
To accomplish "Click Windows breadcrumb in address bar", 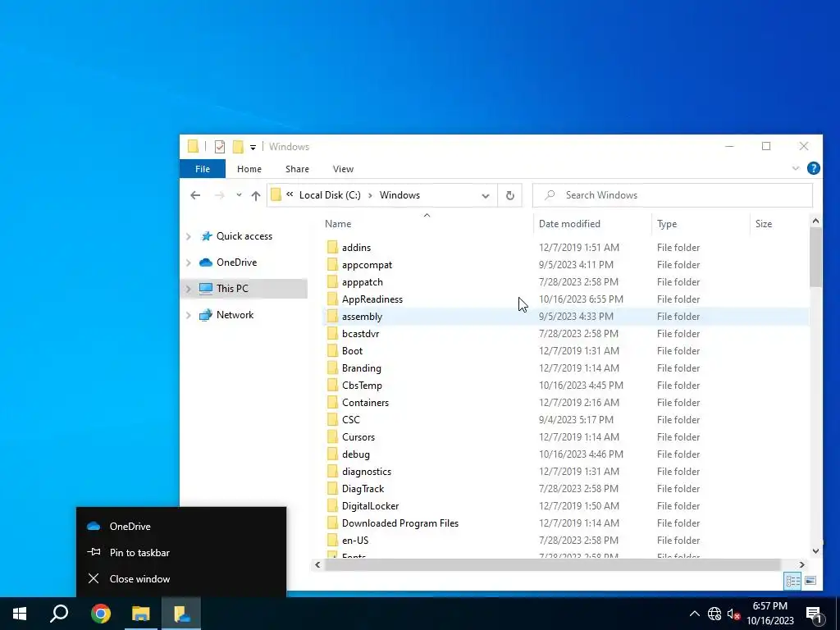I will [399, 195].
